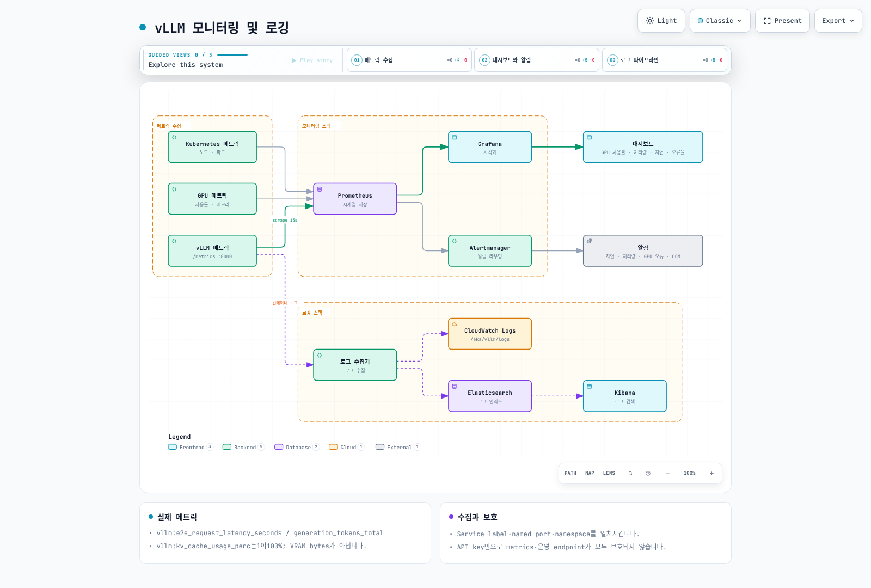
Task: Toggle the Database legend filter
Action: pyautogui.click(x=297, y=447)
